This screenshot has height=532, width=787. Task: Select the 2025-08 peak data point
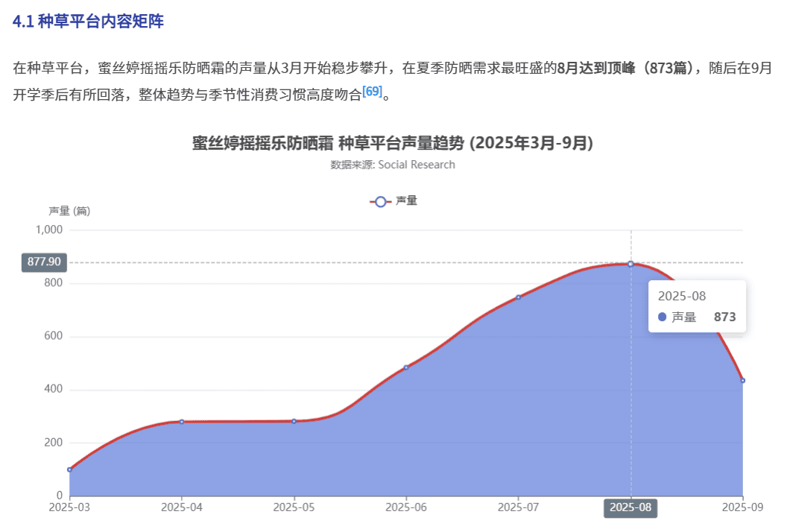(631, 264)
